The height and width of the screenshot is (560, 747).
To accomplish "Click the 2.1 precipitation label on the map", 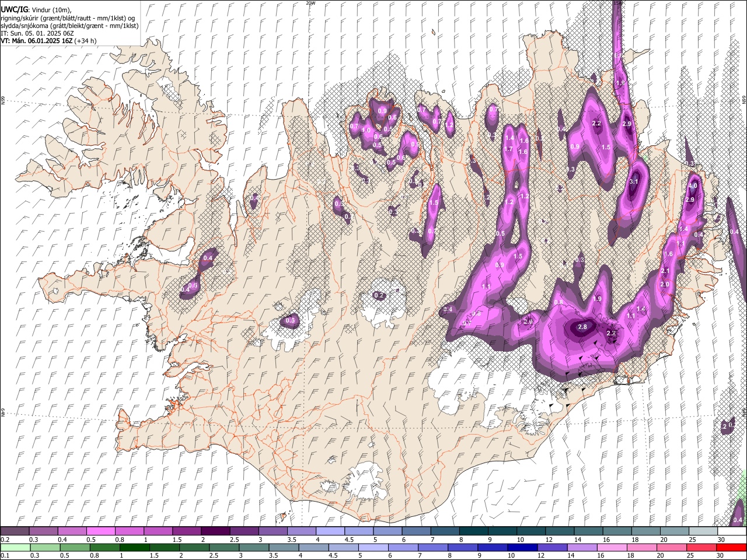I will pyautogui.click(x=665, y=271).
